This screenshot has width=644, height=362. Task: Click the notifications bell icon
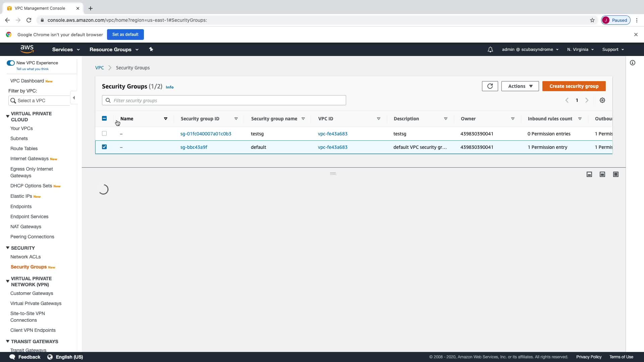(x=490, y=50)
